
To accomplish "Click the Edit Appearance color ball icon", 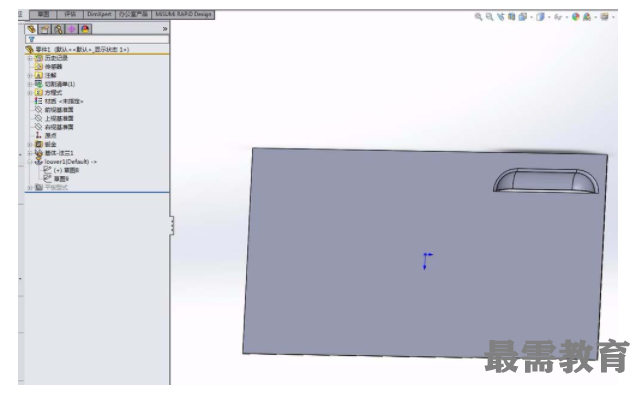I will [x=576, y=17].
